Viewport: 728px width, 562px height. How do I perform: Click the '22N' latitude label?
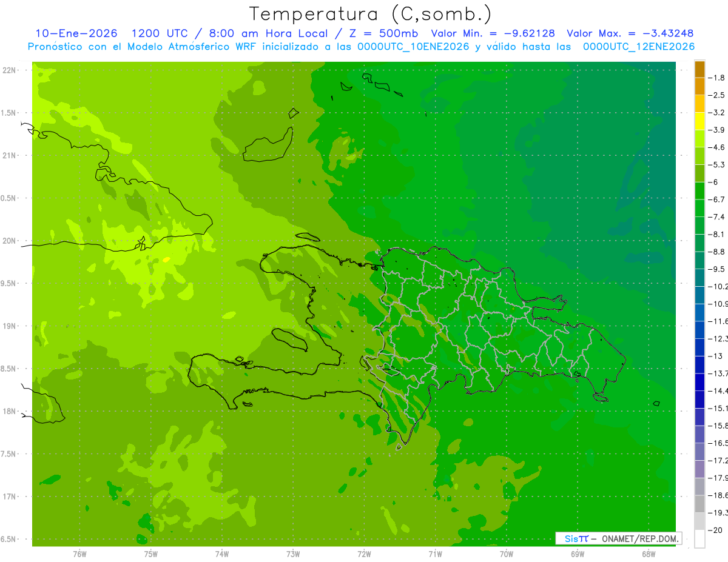[x=10, y=70]
